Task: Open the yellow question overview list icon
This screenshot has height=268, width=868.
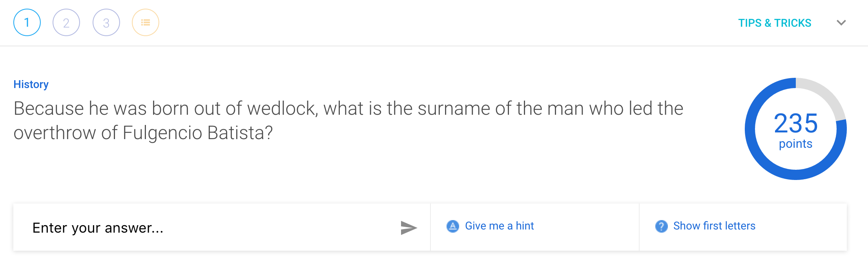Action: coord(145,22)
